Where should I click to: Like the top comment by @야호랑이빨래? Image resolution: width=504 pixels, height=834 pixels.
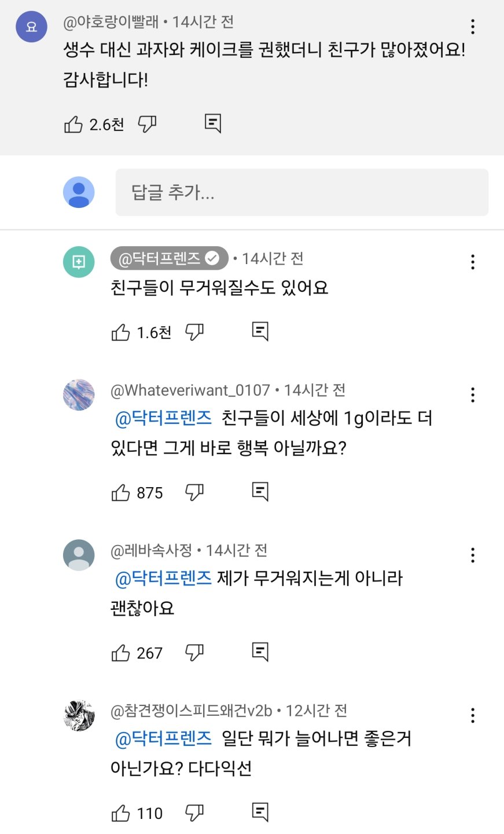[x=73, y=123]
